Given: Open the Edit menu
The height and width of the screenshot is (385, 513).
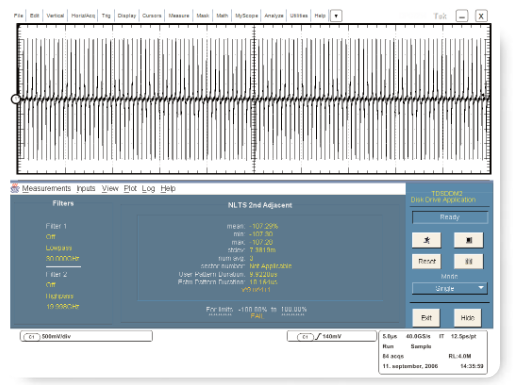Looking at the screenshot, I should pos(34,16).
